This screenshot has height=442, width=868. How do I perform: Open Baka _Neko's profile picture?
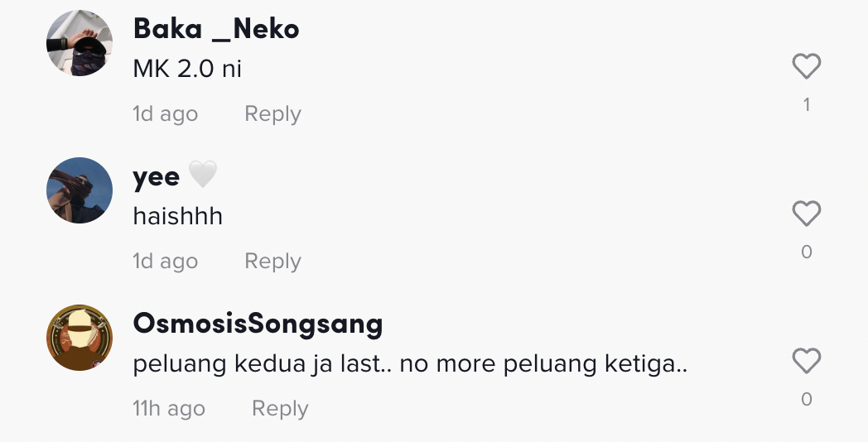pyautogui.click(x=80, y=43)
